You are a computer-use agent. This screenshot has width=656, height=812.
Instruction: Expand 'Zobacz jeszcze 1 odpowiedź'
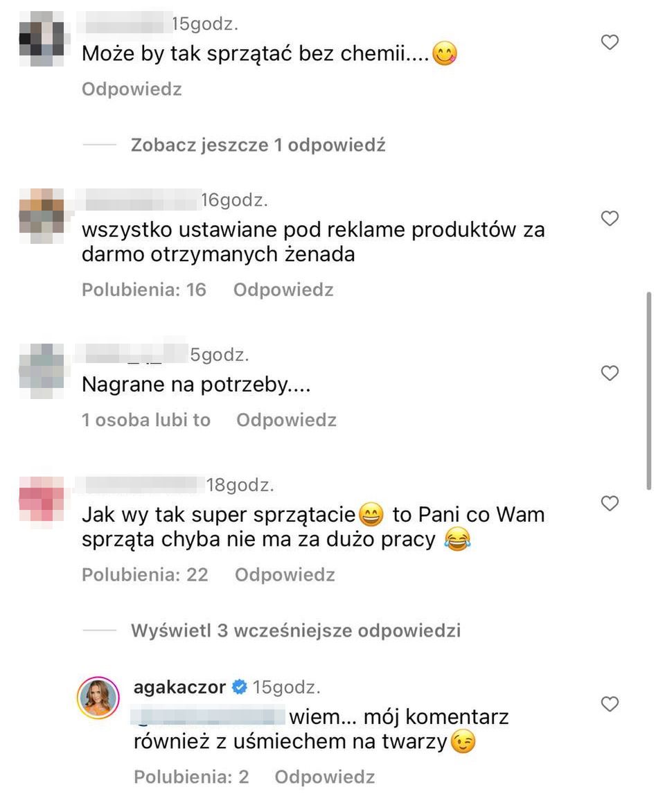(x=258, y=145)
